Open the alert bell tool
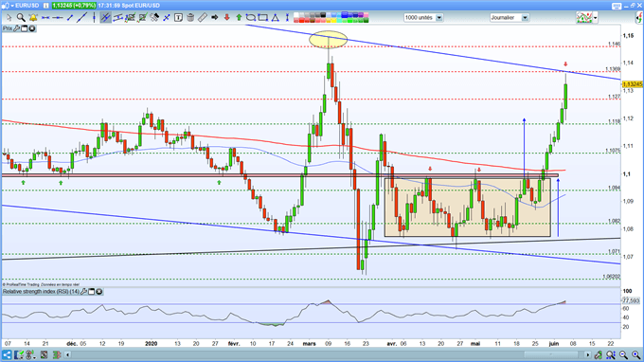Viewport: 644px width, 362px height. 33,18
